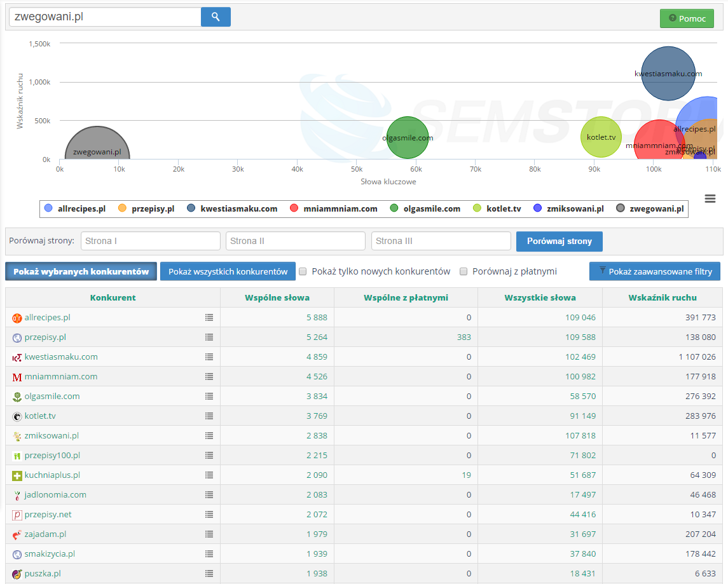Select 'Pokaż wybranych konkurentów' button
This screenshot has height=584, width=728.
pos(81,271)
